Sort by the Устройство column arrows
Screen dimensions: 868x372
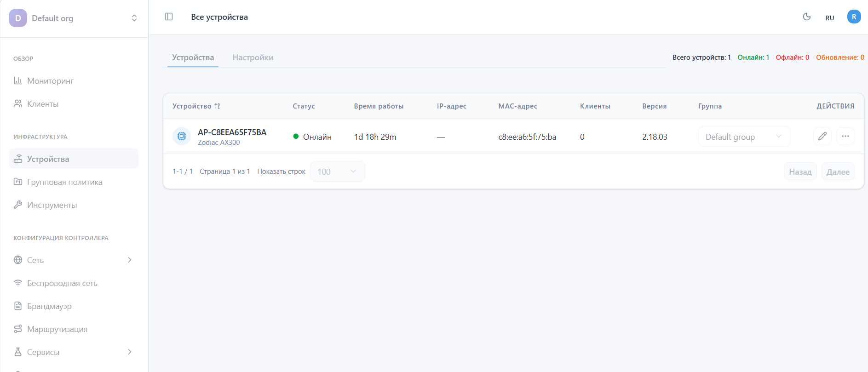tap(217, 106)
